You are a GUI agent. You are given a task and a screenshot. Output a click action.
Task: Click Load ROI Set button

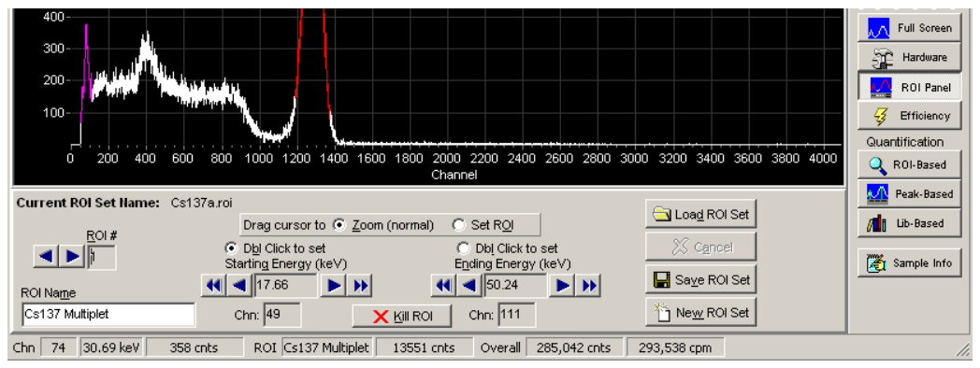coord(700,215)
